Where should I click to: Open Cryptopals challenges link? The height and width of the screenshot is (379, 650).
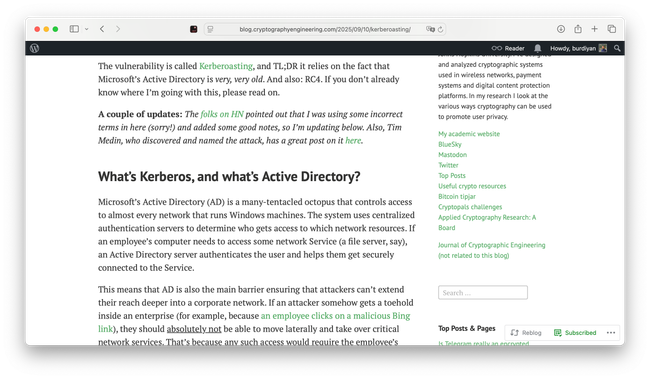click(x=470, y=207)
